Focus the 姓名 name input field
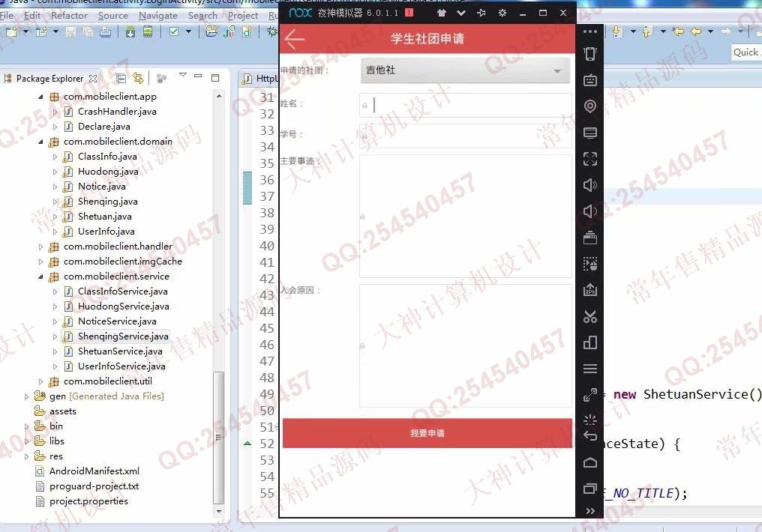This screenshot has width=762, height=532. 465,105
